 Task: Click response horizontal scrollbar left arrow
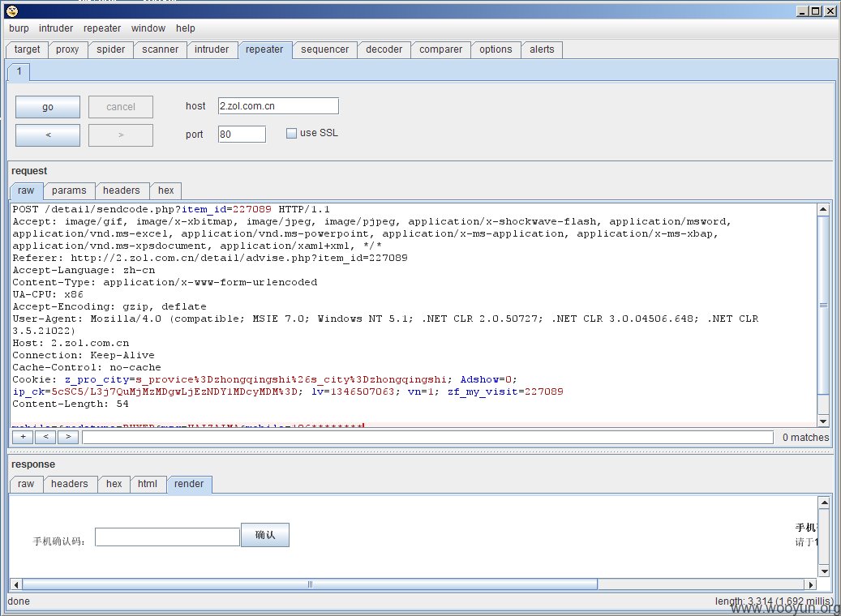[x=16, y=584]
